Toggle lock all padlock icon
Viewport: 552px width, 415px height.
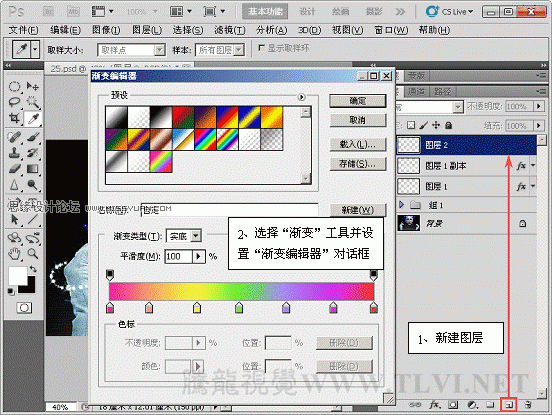tap(448, 125)
